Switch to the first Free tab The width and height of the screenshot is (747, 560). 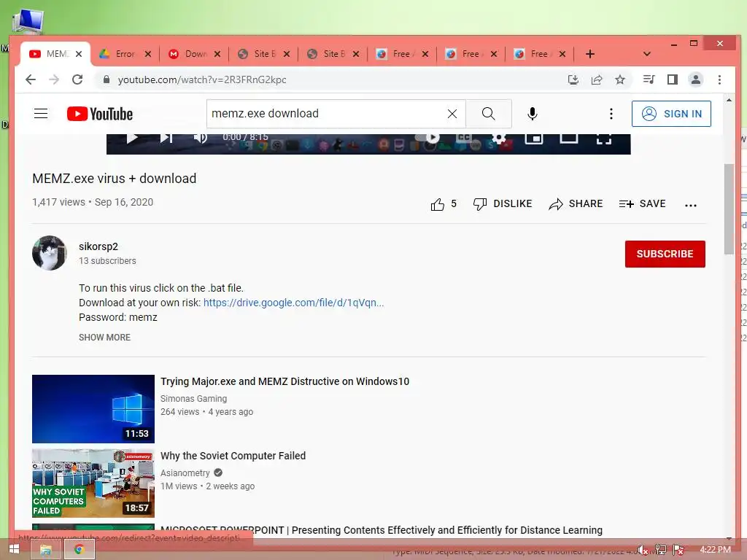tap(402, 54)
